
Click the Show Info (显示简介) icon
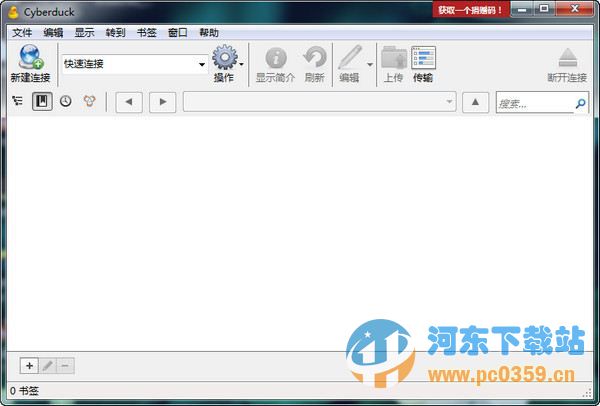click(276, 58)
